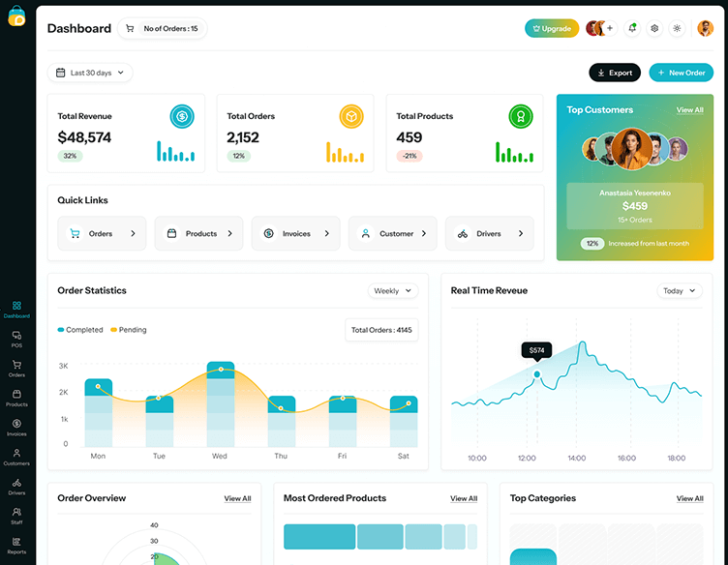Open the Weekly dropdown in Order Statistics

pos(393,291)
